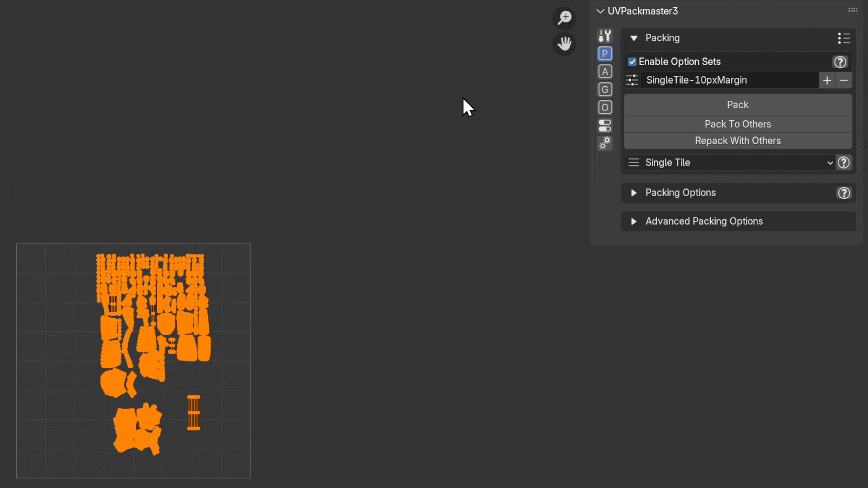Collapse the UVPackmaster3 panel header
Screen dimensions: 868x488
click(600, 11)
